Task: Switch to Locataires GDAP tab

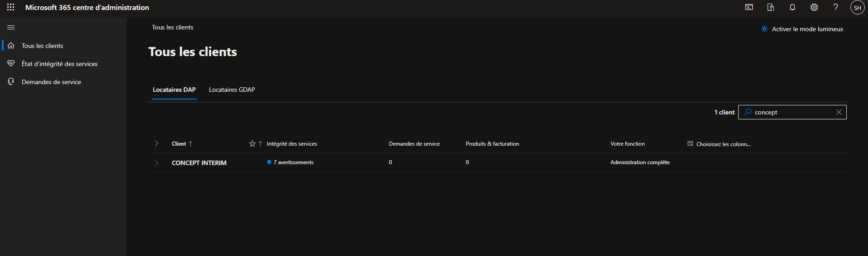Action: tap(232, 90)
